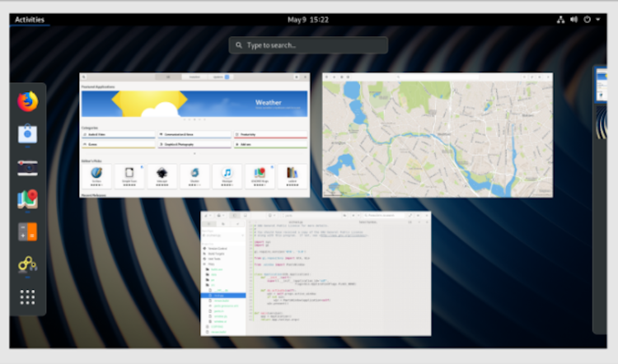Open Add-ons category
618x364 pixels.
point(270,145)
